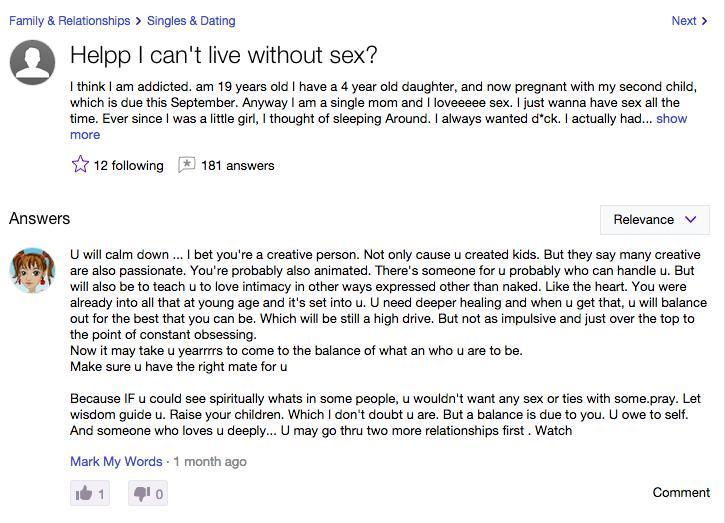725x523 pixels.
Task: Expand question text with show more
Action: pyautogui.click(x=671, y=119)
